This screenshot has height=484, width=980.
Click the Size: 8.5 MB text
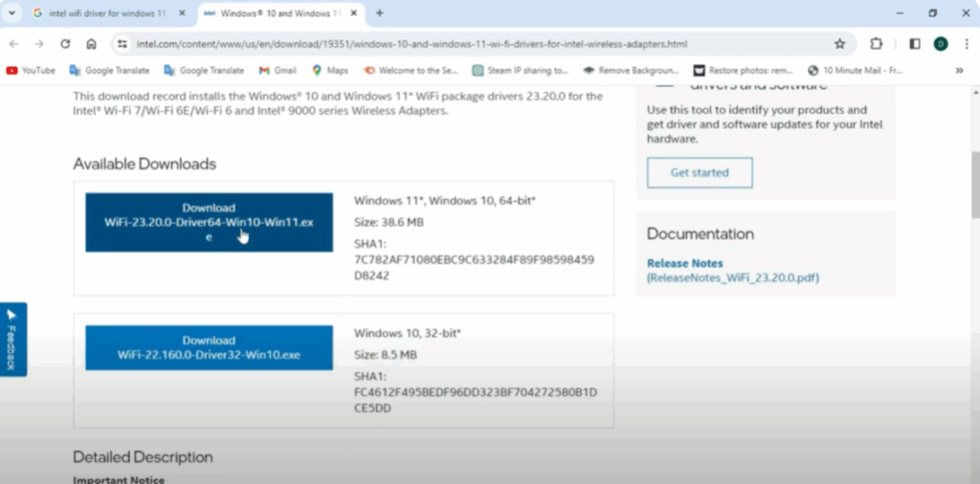[x=385, y=355]
